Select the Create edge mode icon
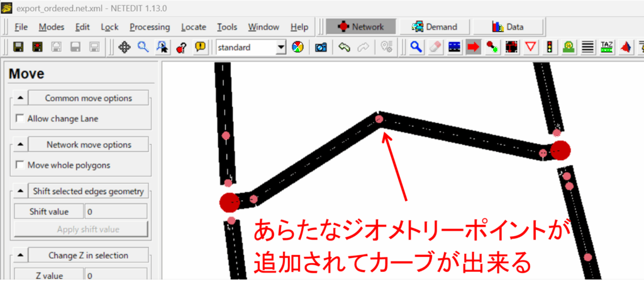644x282 pixels. point(492,47)
